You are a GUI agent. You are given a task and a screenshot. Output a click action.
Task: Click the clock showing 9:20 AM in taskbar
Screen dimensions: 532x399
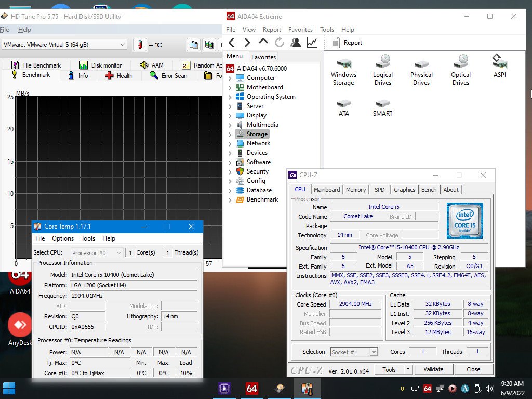pos(512,384)
